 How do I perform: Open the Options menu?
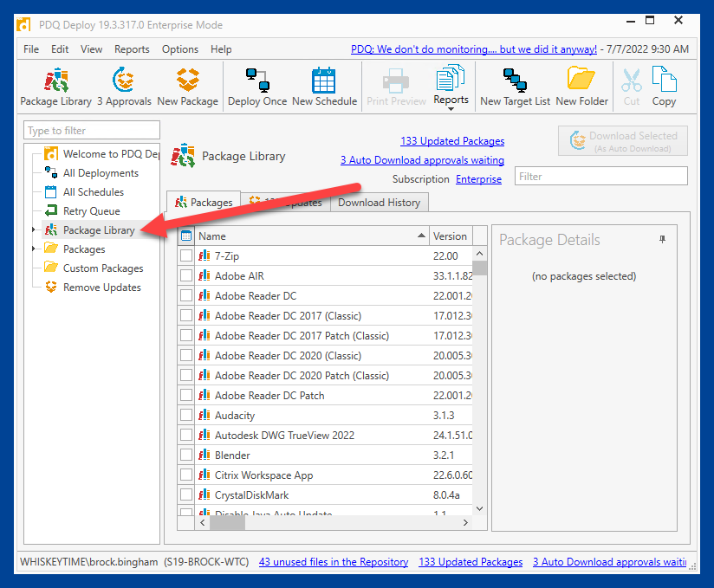coord(180,49)
